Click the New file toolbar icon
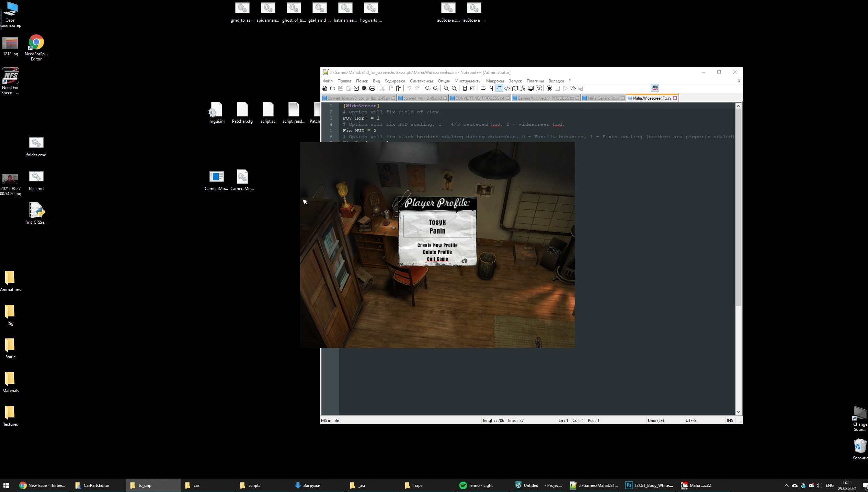868x492 pixels. tap(324, 88)
